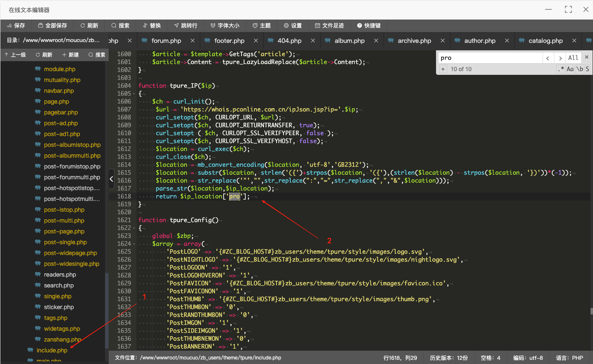Click the 保存 (Save) toolbar button
The width and height of the screenshot is (593, 364).
[16, 25]
